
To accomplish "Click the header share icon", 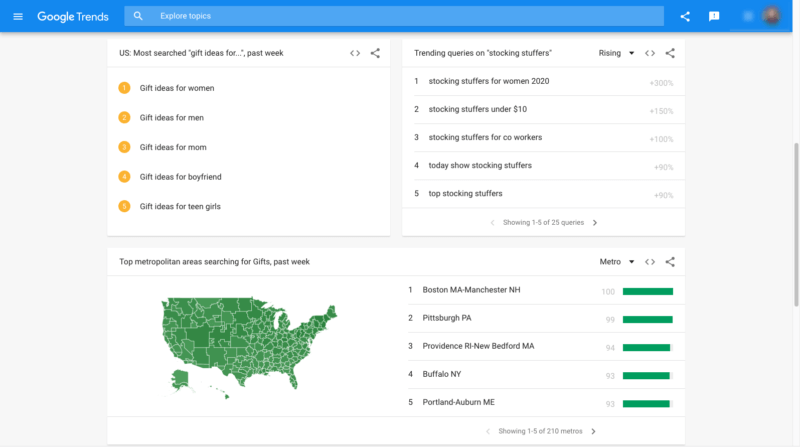I will pos(685,16).
